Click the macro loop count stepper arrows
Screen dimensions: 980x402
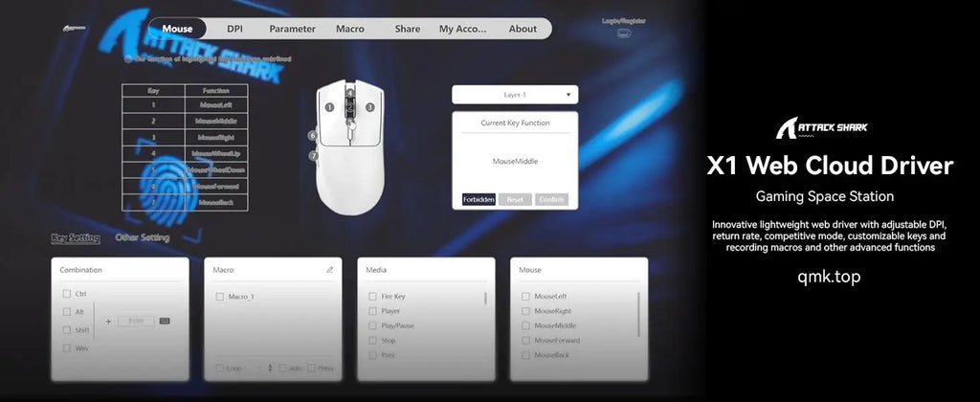point(270,368)
